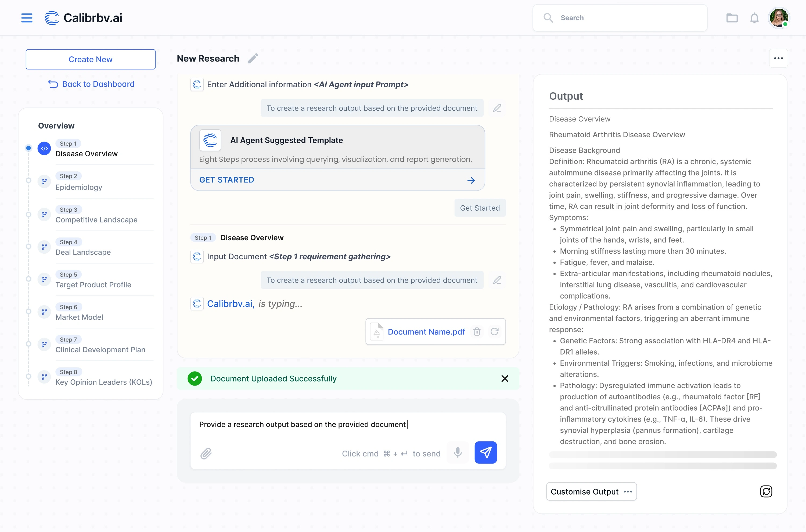Delete Document Name.pdf with trash icon
806x532 pixels.
[477, 332]
